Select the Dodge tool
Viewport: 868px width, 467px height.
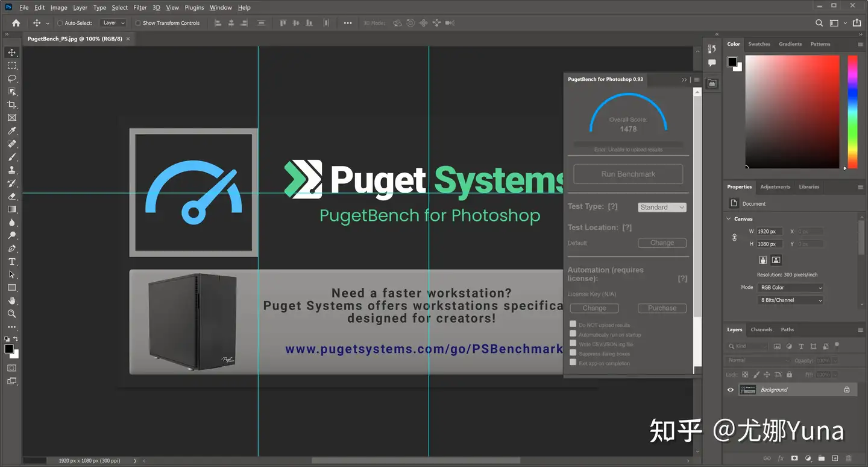coord(11,235)
